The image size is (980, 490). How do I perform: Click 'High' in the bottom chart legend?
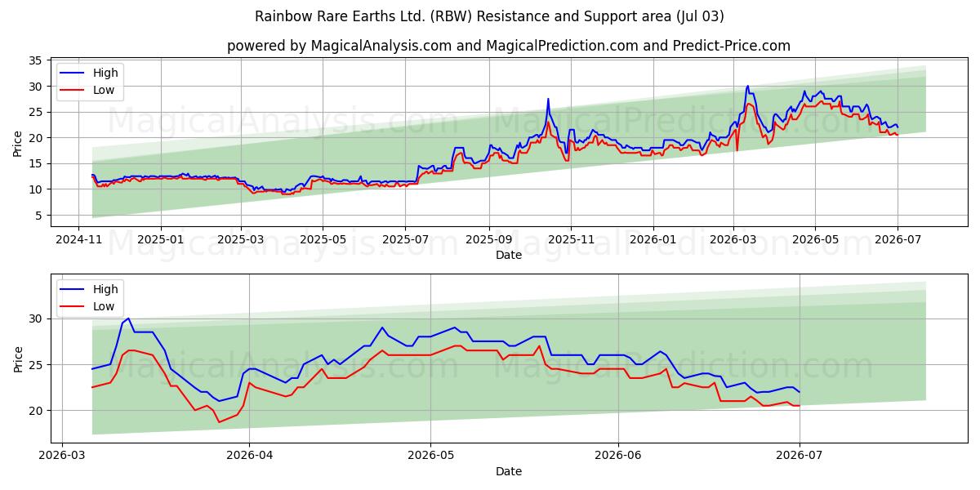click(105, 289)
